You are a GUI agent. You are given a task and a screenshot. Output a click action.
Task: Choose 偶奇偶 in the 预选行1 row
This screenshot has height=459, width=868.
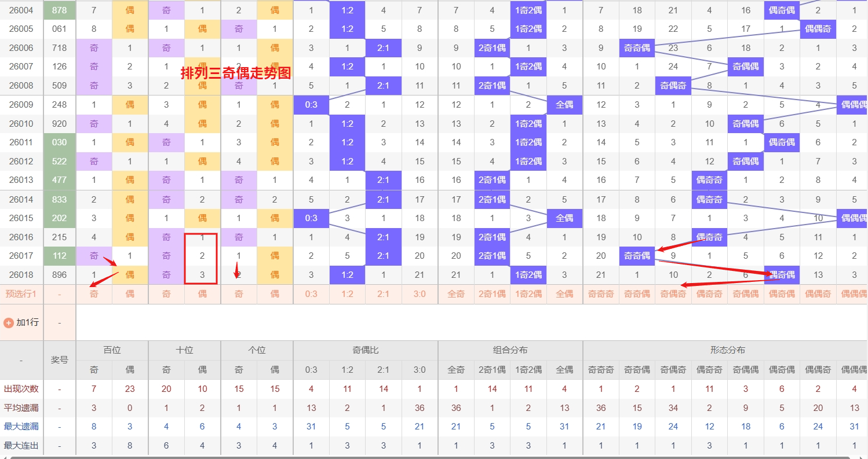click(x=782, y=294)
